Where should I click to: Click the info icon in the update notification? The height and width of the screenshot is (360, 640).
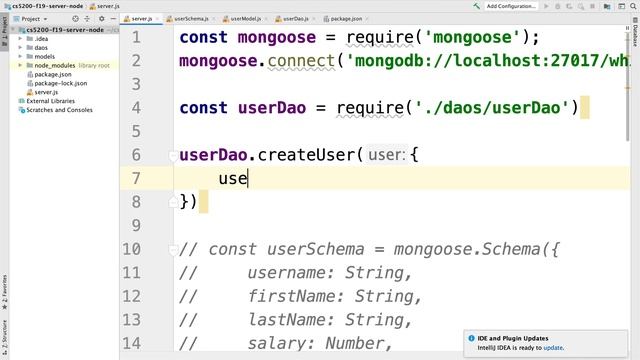[471, 338]
